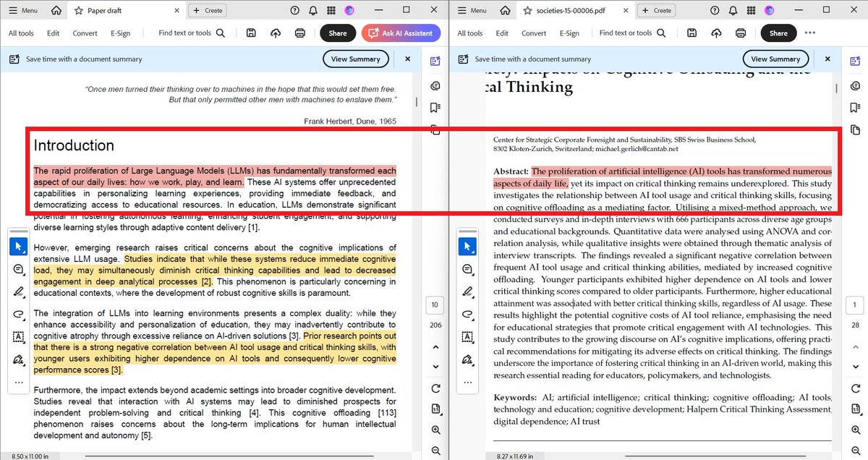Click Print icon in societies-15-00006 toolbar
Screen dimensions: 868x460
[x=741, y=33]
